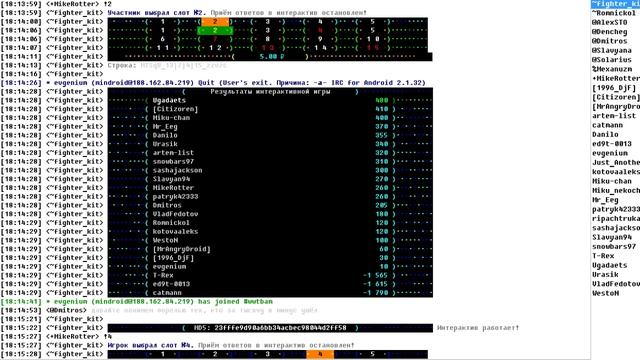Image resolution: width=640 pixels, height=360 pixels.
Task: Select Miku-chan in the nick list
Action: (x=611, y=181)
